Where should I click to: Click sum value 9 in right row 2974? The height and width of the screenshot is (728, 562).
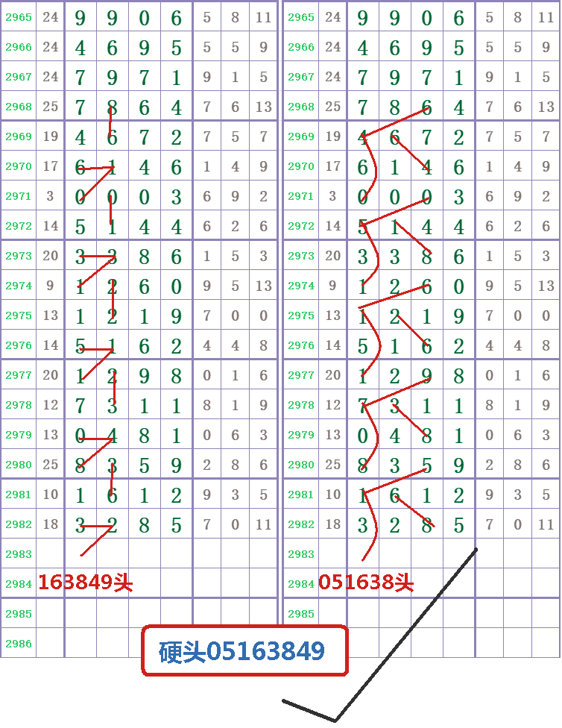(x=332, y=286)
